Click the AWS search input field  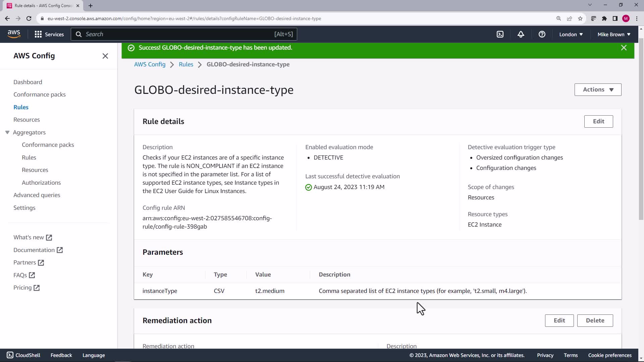click(x=178, y=34)
